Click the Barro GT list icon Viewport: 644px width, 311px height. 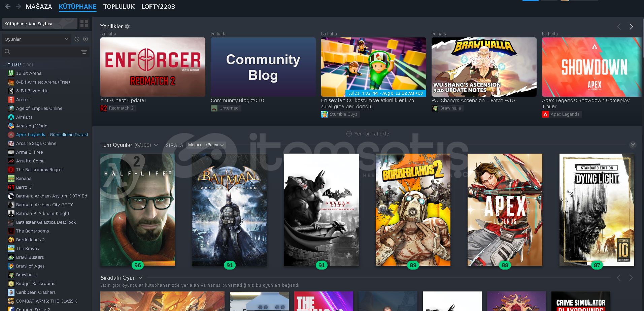(11, 187)
